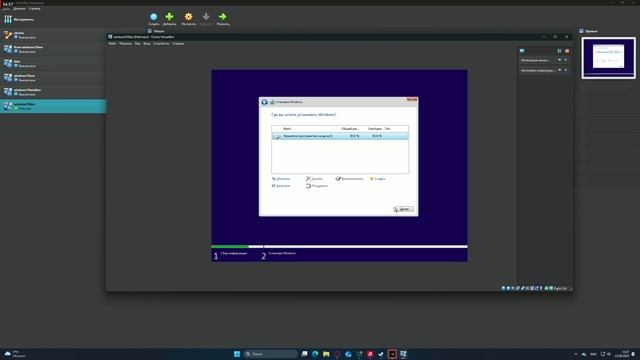Click the Создать (New) partition link with star
Image resolution: width=640 pixels, height=360 pixels.
point(378,179)
